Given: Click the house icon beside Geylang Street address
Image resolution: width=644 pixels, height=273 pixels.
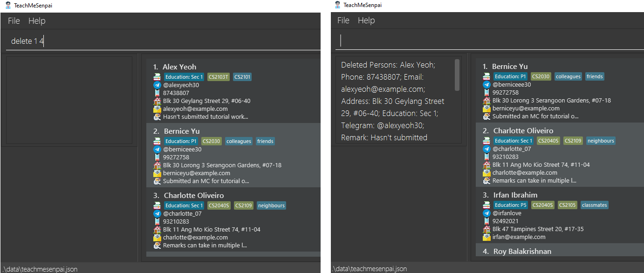Looking at the screenshot, I should pyautogui.click(x=157, y=101).
